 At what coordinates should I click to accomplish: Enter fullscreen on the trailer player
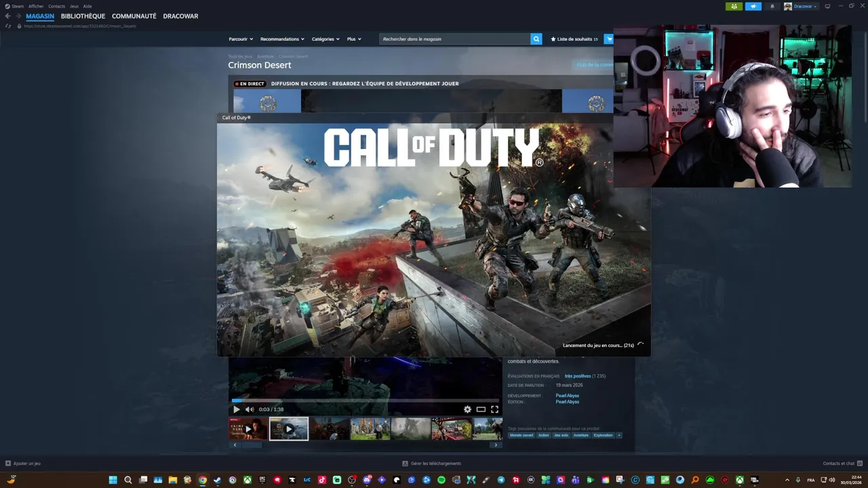tap(494, 409)
